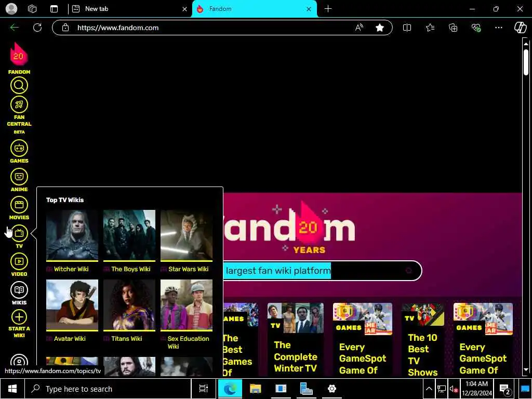This screenshot has height=399, width=532.
Task: Click the muted volume tray icon
Action: pos(454,389)
